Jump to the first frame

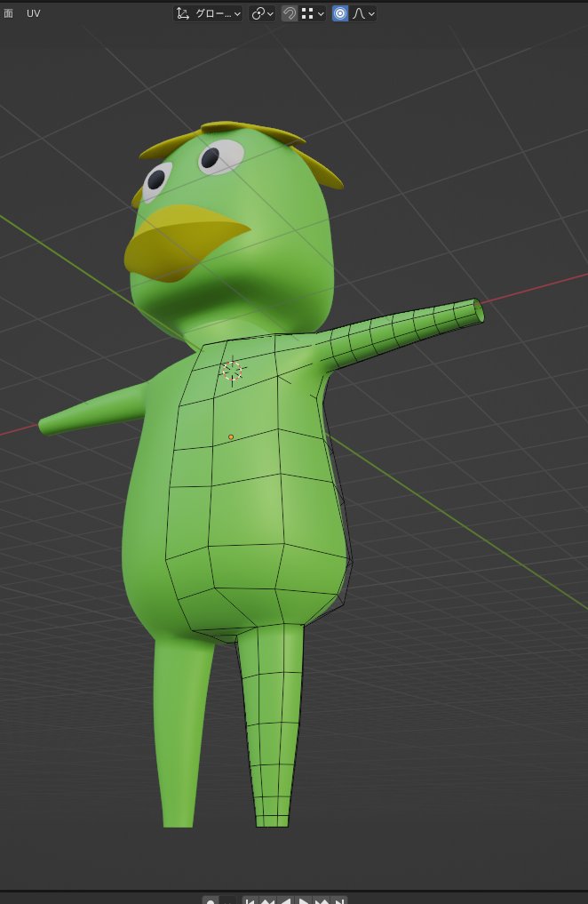point(250,900)
